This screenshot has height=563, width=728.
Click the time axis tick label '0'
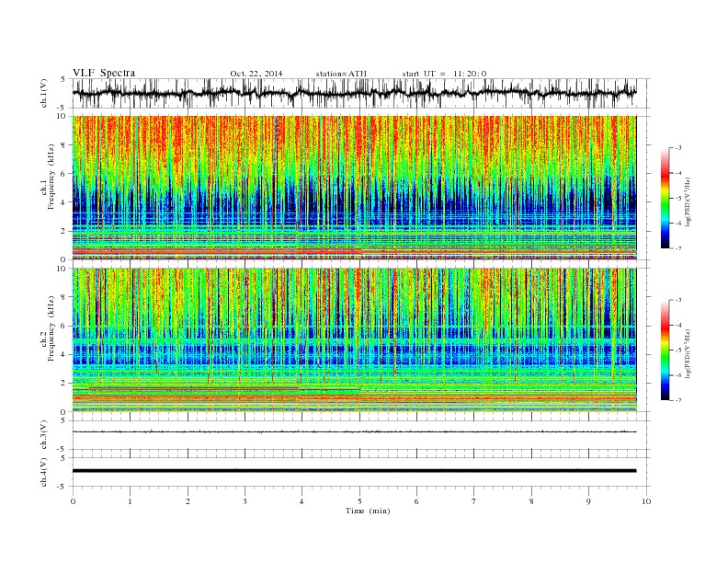73,501
